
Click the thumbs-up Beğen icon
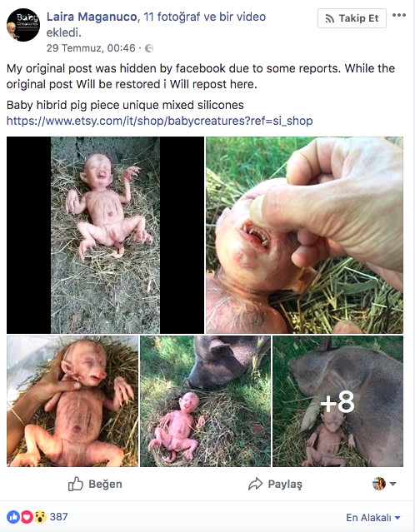coord(75,484)
